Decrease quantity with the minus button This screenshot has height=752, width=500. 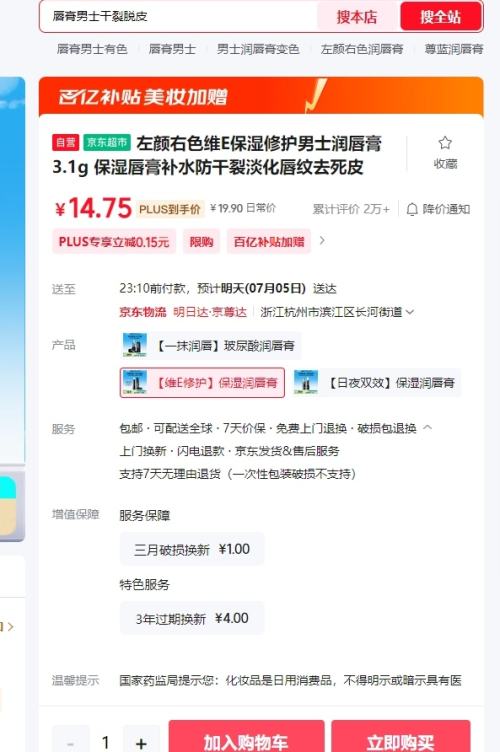coord(70,741)
